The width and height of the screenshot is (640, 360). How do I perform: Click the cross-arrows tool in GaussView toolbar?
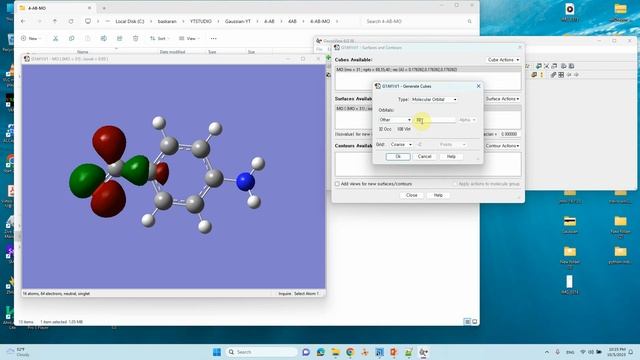tap(547, 66)
